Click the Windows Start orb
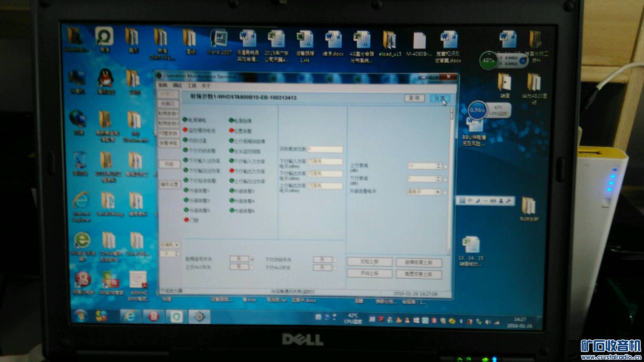The image size is (644, 362). point(80,316)
